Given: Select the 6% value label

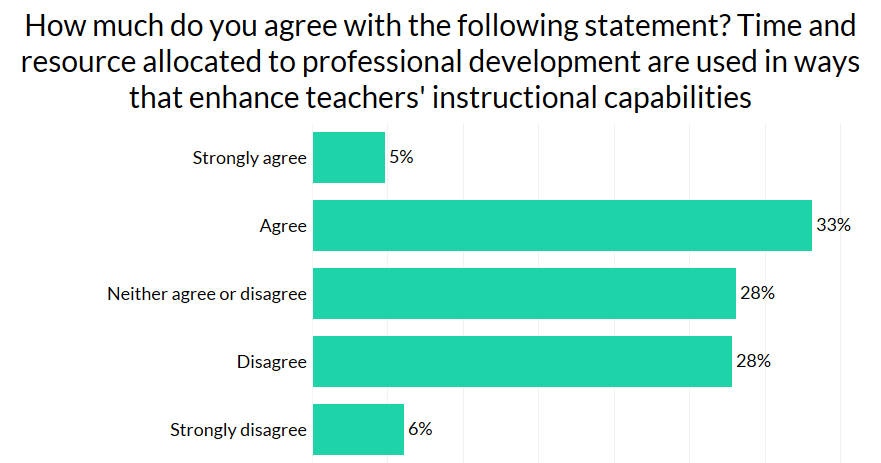Looking at the screenshot, I should click(x=420, y=429).
